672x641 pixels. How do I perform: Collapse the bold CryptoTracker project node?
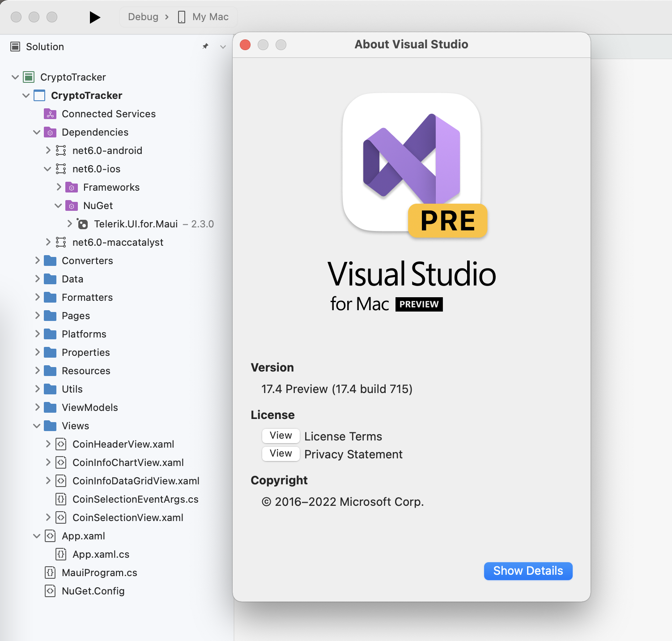(x=26, y=95)
